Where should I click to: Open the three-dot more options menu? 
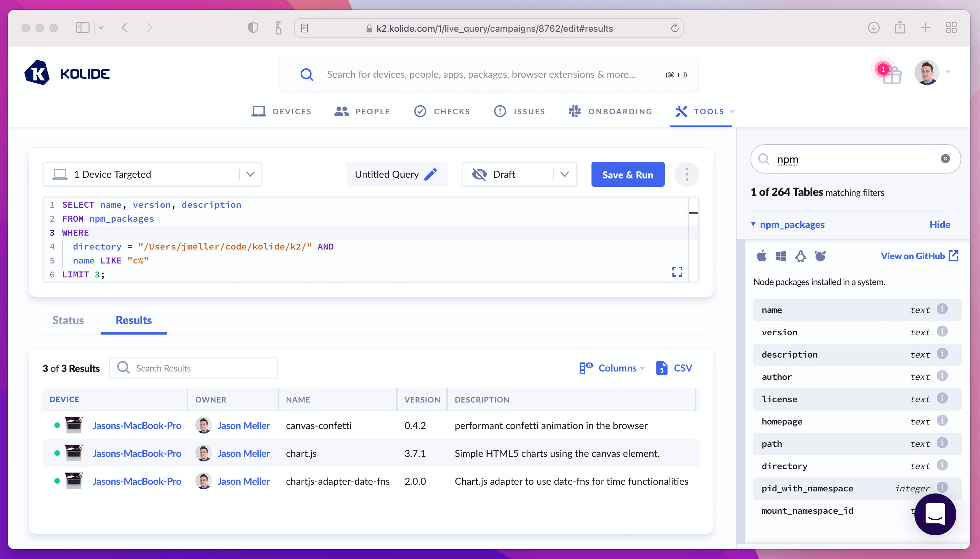coord(687,174)
